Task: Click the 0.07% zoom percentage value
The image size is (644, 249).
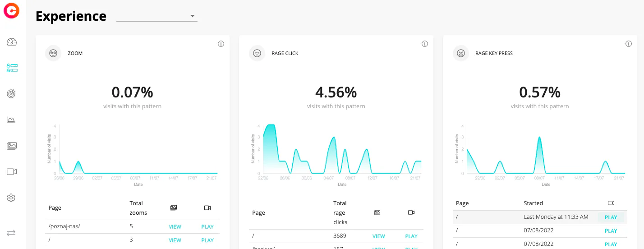Action: click(x=133, y=92)
